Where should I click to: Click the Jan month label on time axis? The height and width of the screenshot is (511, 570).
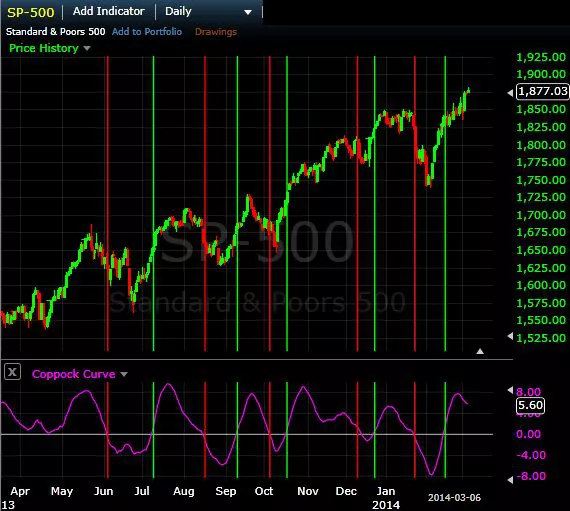coord(386,491)
